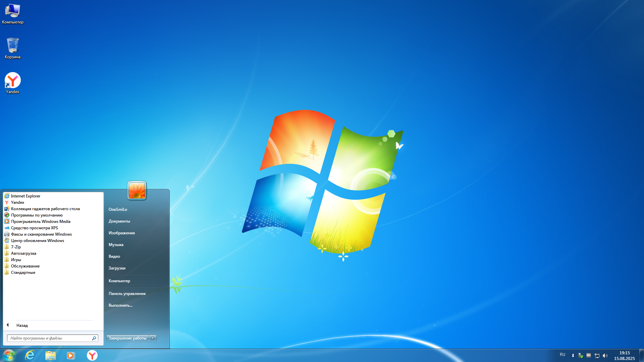Open Коллекция гаджетов рабочего стола
The width and height of the screenshot is (644, 362).
[x=53, y=209]
